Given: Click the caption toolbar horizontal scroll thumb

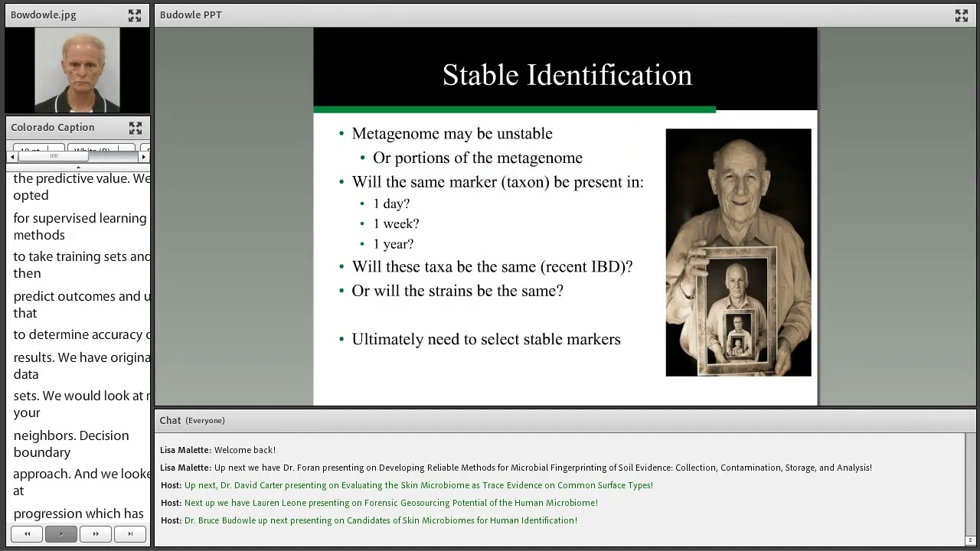Looking at the screenshot, I should [x=53, y=157].
